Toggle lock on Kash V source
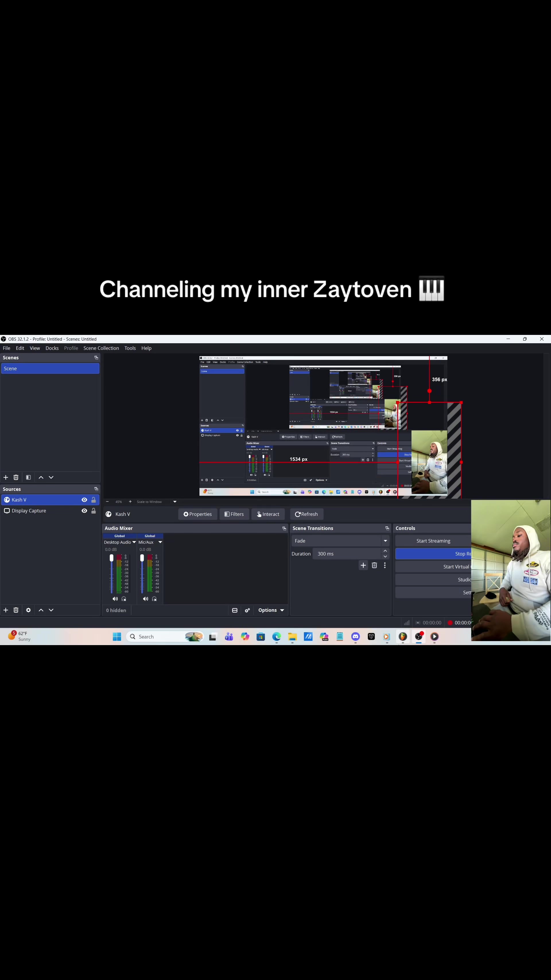The width and height of the screenshot is (551, 980). pyautogui.click(x=94, y=500)
